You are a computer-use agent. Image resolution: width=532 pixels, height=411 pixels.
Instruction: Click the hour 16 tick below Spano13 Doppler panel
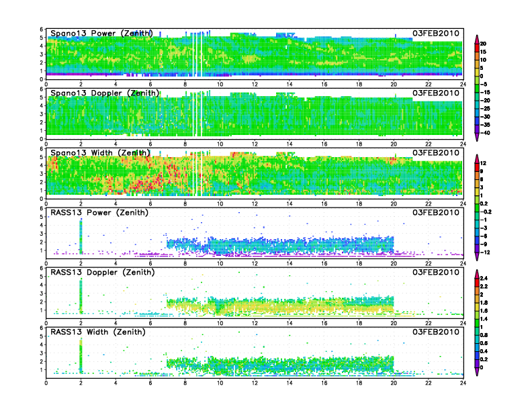[324, 144]
